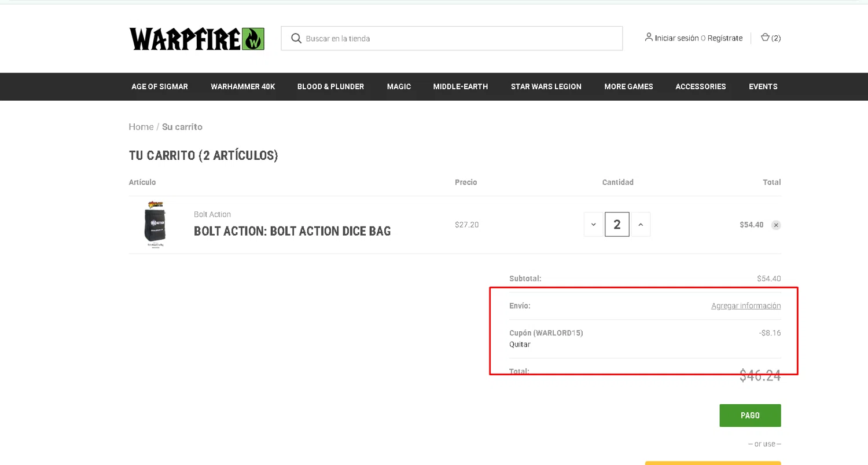Focus the 'Buscar en la tienda' search box
The width and height of the screenshot is (868, 465).
click(452, 38)
